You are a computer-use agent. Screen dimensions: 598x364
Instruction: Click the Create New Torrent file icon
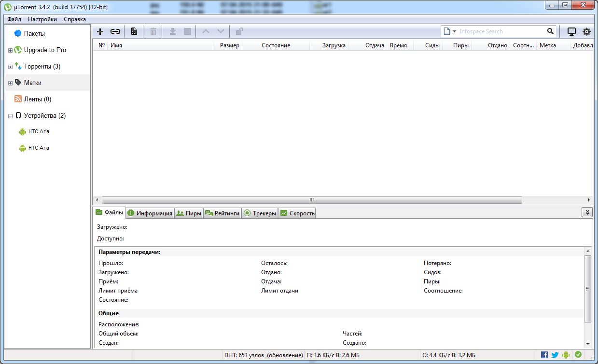[x=134, y=31]
